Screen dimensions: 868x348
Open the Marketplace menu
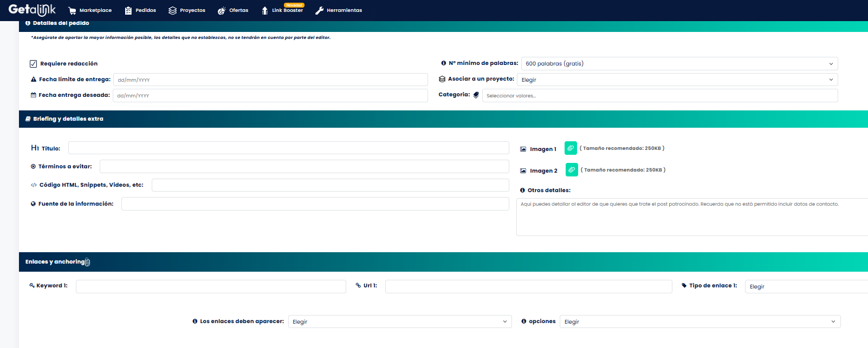click(90, 10)
